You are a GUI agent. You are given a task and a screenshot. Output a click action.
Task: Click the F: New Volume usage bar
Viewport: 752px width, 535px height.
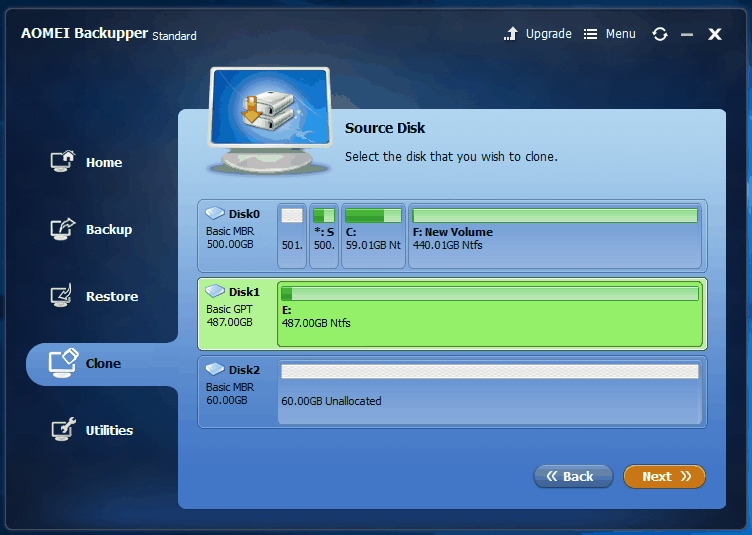click(555, 216)
